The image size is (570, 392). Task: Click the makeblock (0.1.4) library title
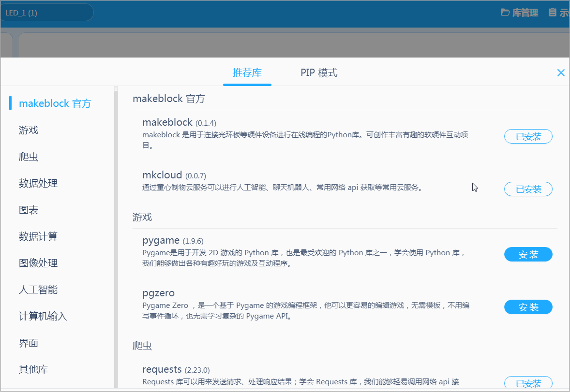pyautogui.click(x=179, y=122)
